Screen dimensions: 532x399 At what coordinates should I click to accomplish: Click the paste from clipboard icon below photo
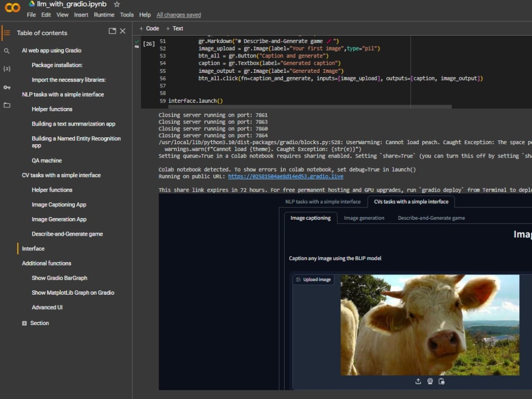(x=442, y=381)
